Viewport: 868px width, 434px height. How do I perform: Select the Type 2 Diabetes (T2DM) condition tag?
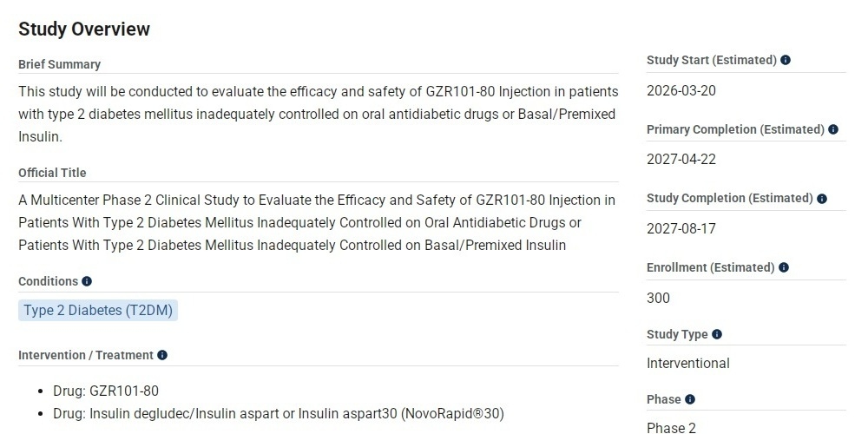[x=98, y=310]
